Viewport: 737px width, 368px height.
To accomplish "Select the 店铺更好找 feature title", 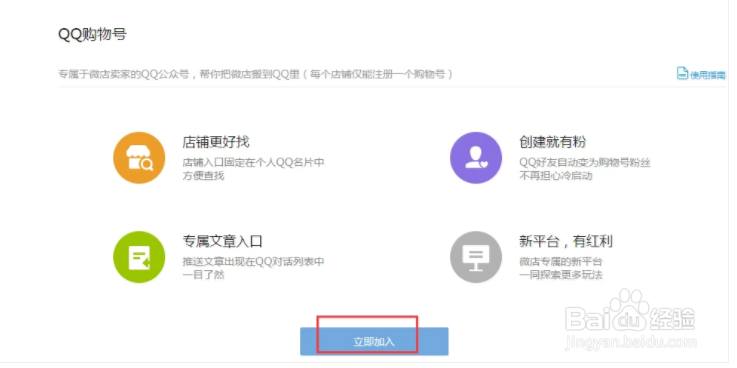I will coord(216,142).
